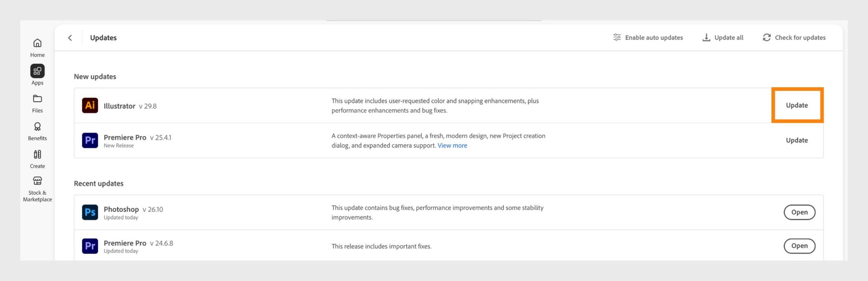Screen dimensions: 868x281
Task: Click Update all at the top
Action: click(722, 38)
